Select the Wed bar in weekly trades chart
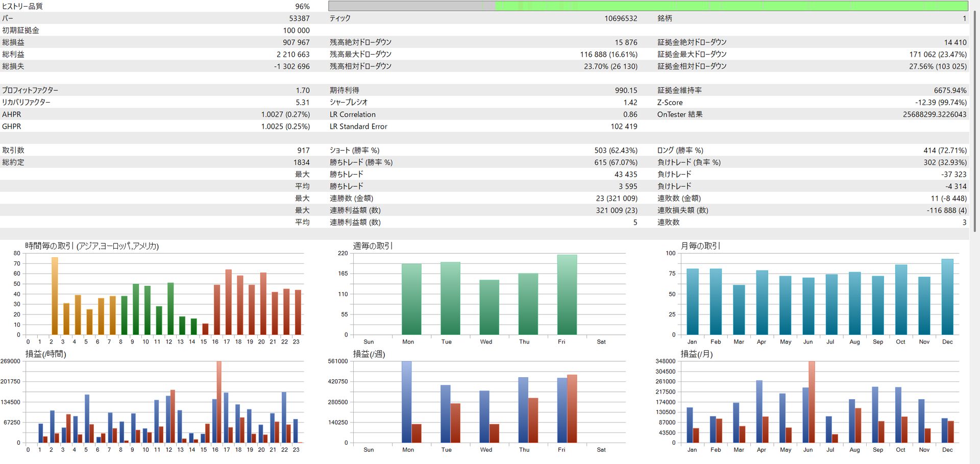The image size is (980, 464). point(489,307)
